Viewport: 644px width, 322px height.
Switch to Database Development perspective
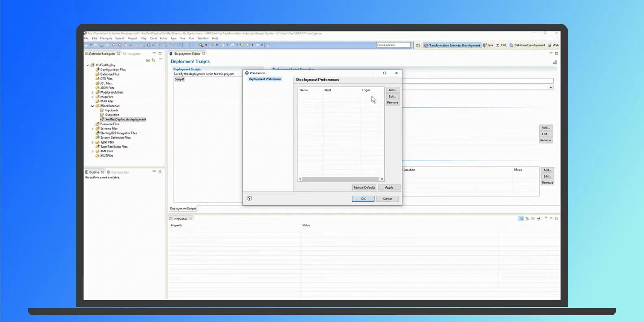click(x=527, y=45)
